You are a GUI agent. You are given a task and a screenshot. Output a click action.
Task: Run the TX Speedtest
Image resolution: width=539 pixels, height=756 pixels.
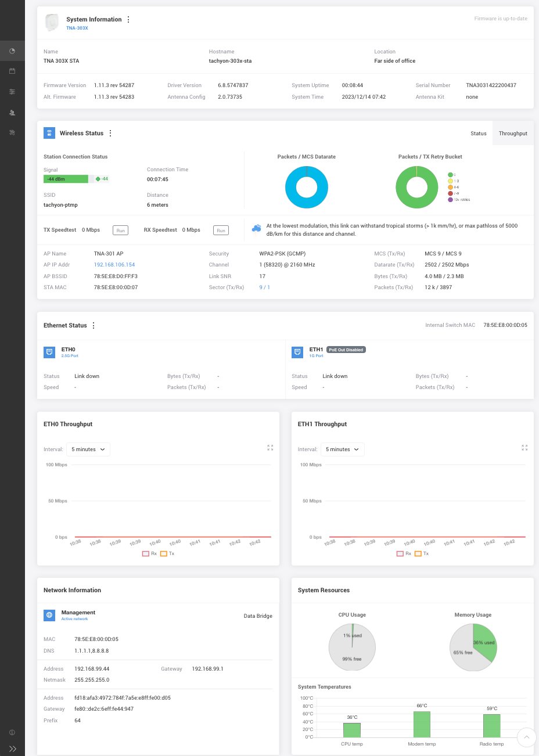(120, 231)
